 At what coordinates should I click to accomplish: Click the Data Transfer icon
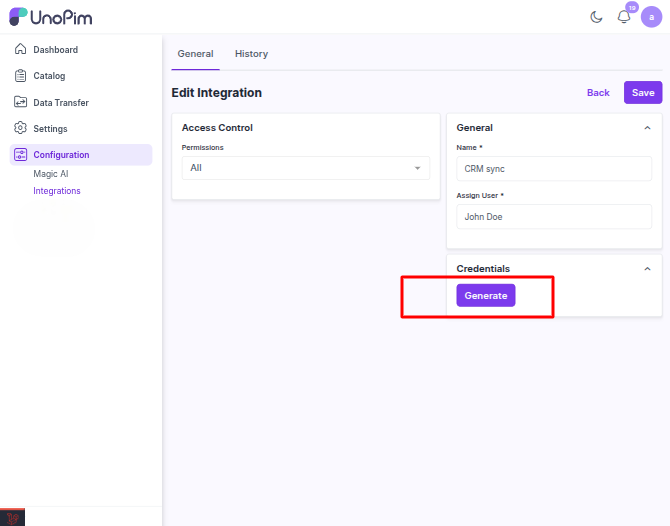coord(21,102)
